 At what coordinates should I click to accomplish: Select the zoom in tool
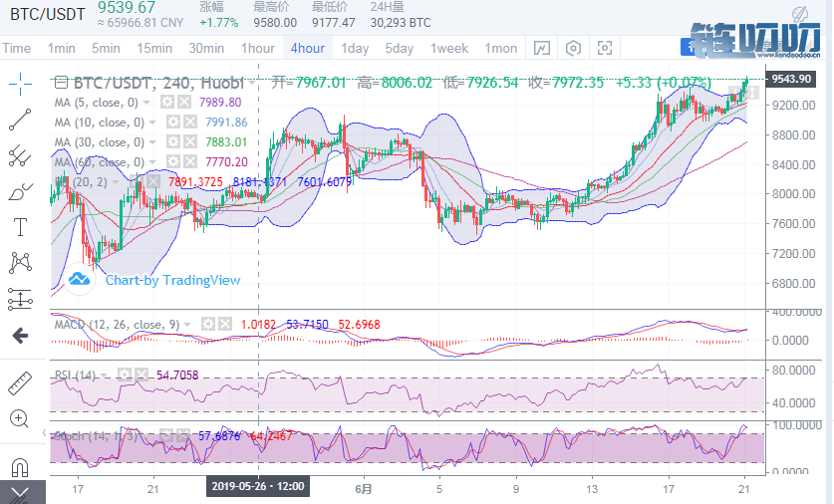point(19,419)
